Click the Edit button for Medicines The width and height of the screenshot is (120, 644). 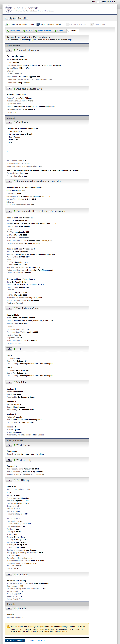(x=9, y=382)
